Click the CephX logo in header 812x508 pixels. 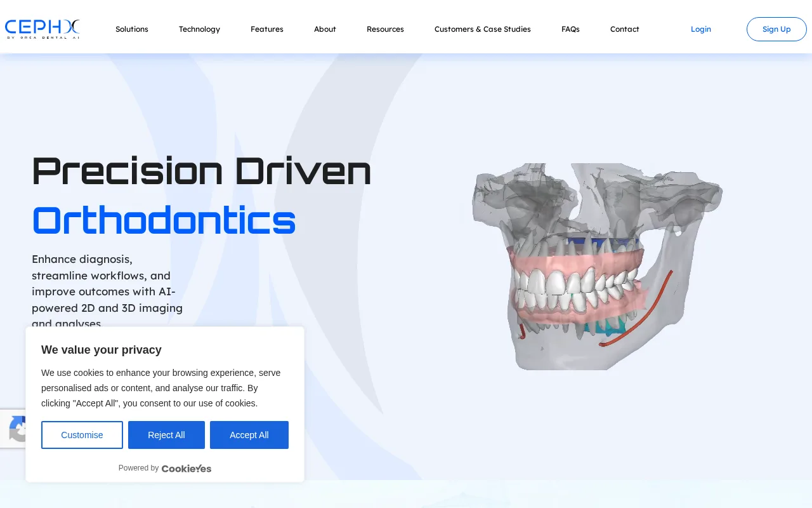pos(43,29)
